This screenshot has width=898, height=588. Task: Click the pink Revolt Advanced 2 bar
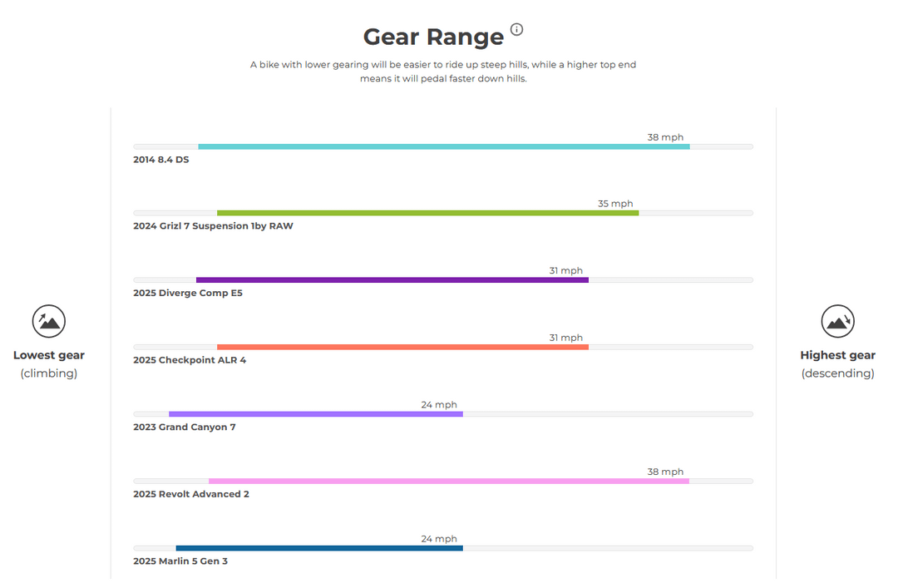(449, 481)
